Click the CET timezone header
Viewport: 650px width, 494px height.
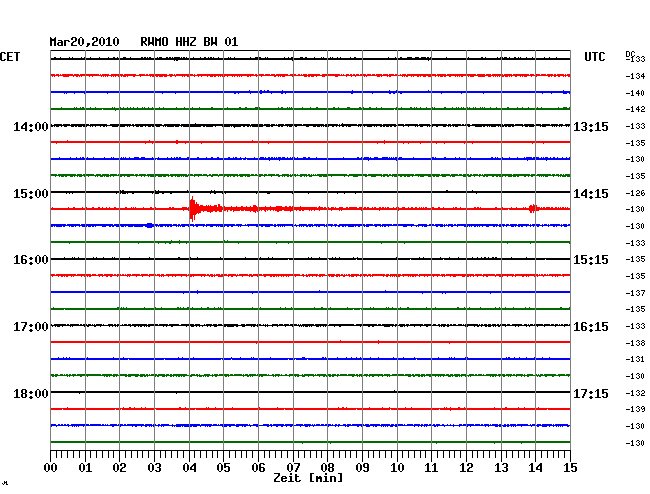coord(10,57)
